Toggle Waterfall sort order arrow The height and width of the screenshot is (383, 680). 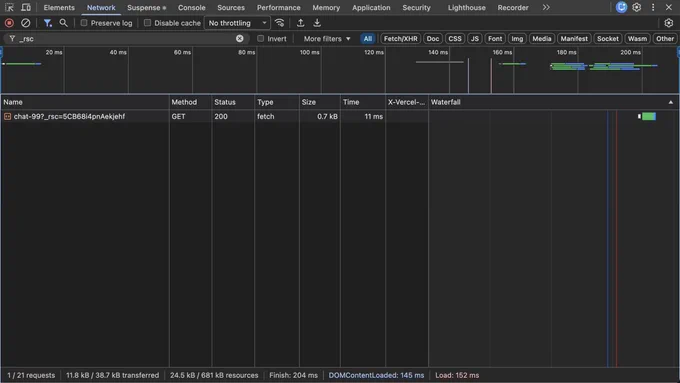point(671,102)
